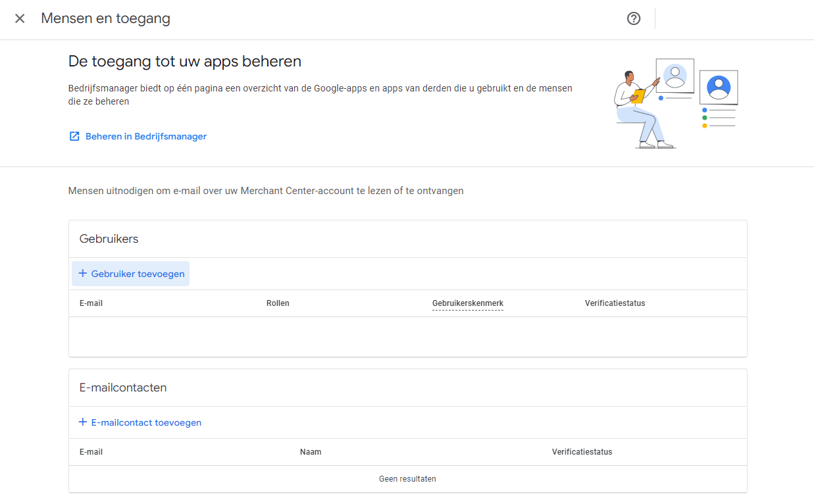Click the E-mail column header under Gebruikers
814x504 pixels.
click(91, 303)
